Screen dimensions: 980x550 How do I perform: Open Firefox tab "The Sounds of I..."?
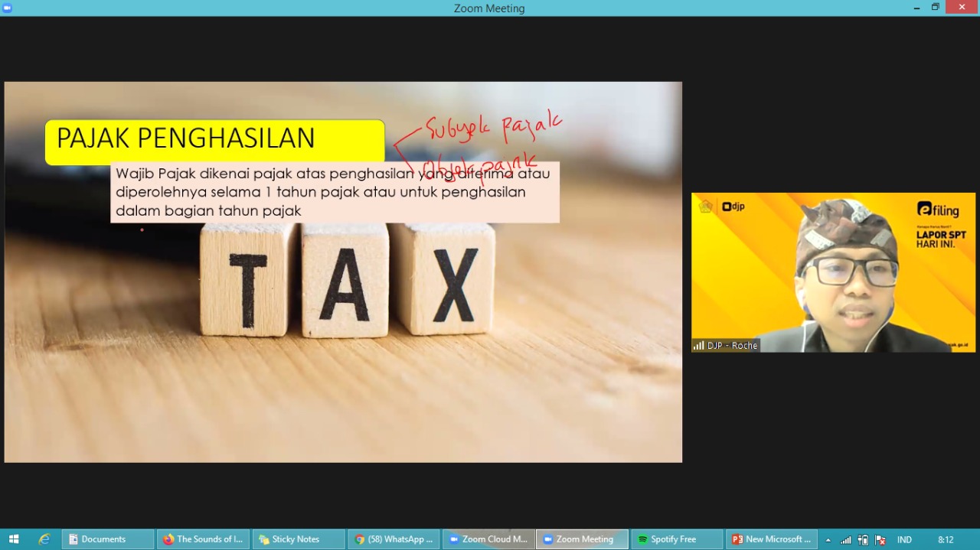pos(203,539)
